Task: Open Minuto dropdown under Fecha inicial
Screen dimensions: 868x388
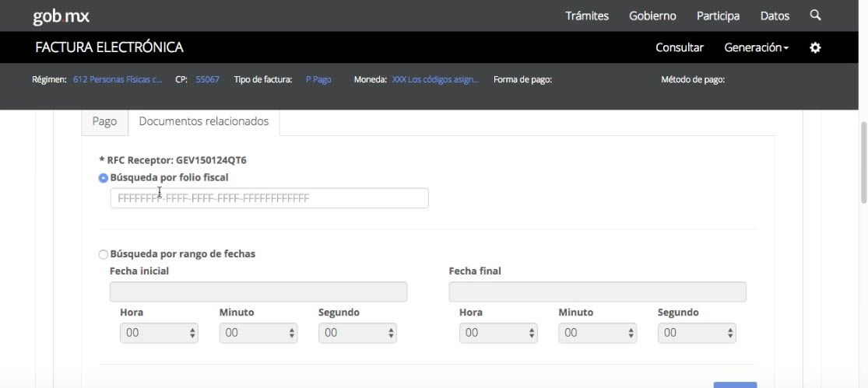Action: [x=258, y=333]
